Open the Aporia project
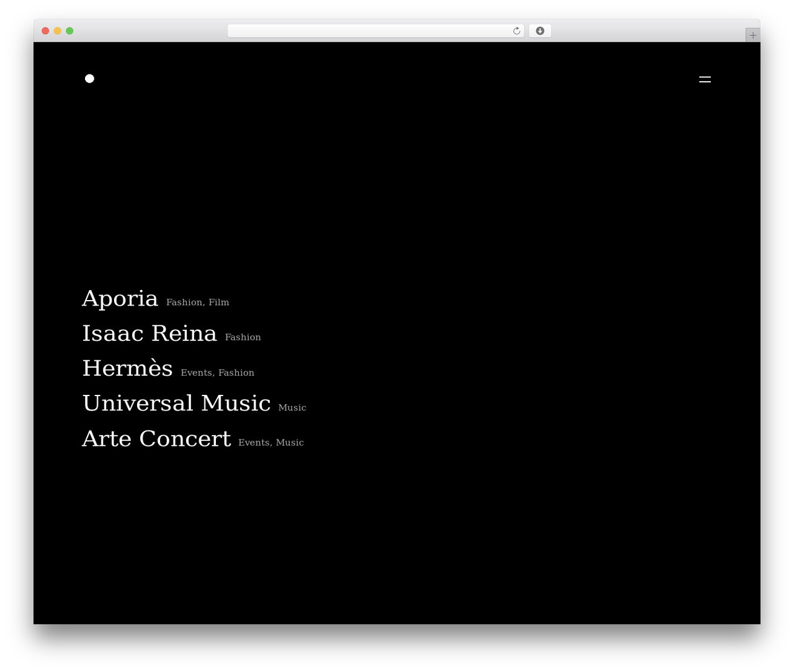The width and height of the screenshot is (794, 672). (120, 299)
